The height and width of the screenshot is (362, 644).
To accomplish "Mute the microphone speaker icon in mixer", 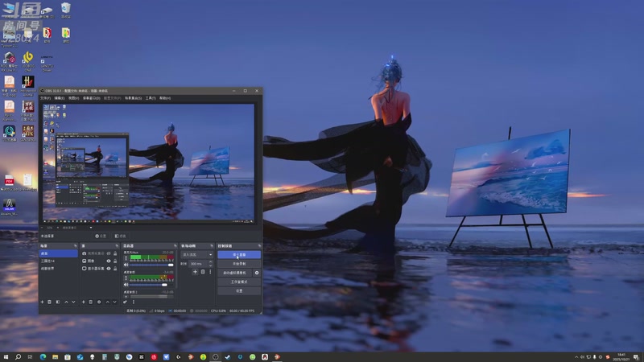I will click(x=126, y=265).
